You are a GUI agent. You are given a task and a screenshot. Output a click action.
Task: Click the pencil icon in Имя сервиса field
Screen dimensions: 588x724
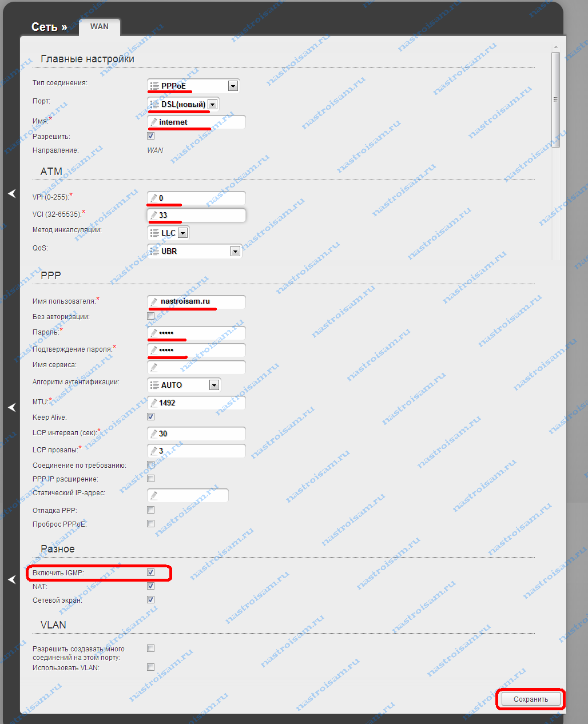154,367
